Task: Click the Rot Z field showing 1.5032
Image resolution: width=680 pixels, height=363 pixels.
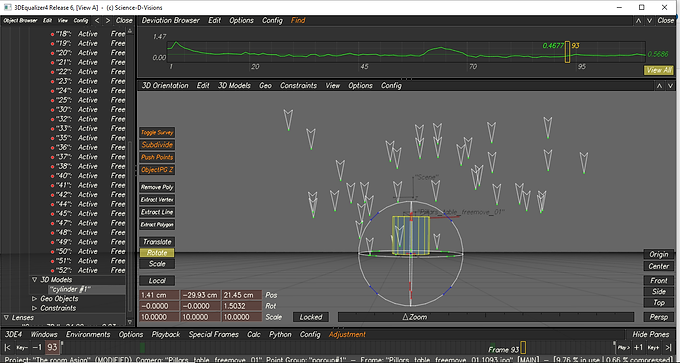Action: coord(242,306)
